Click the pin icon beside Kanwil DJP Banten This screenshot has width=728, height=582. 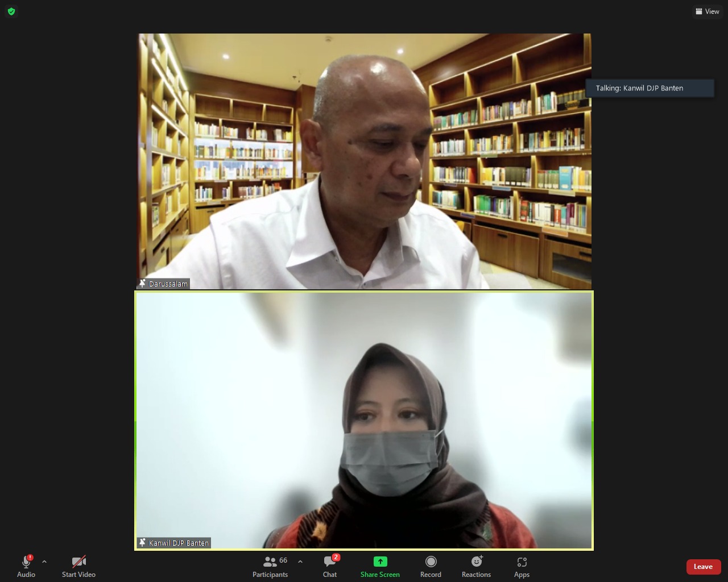(143, 543)
